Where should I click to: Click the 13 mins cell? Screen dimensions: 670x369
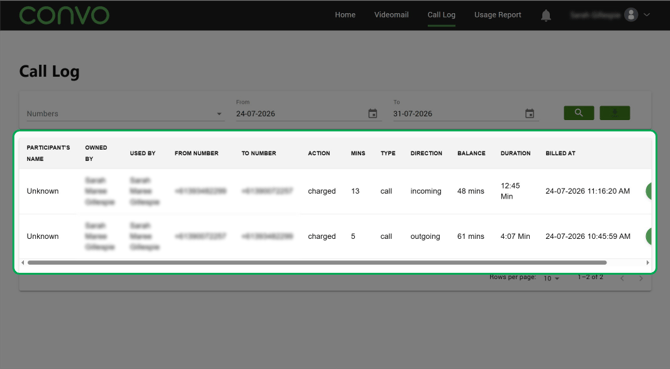(355, 191)
